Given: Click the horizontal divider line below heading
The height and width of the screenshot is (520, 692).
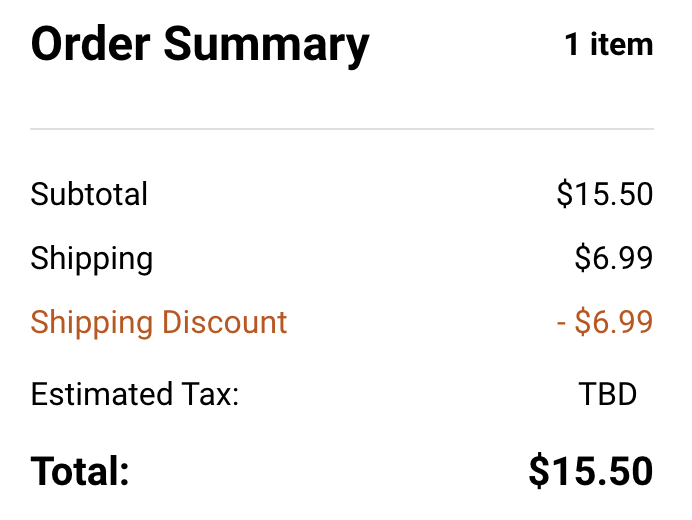Looking at the screenshot, I should 342,129.
